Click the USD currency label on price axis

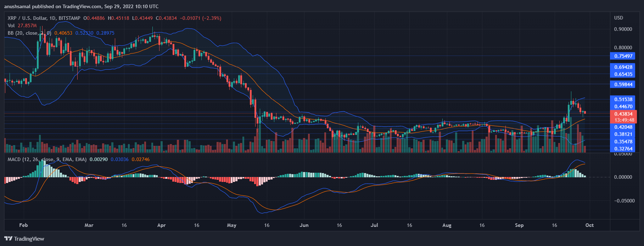tap(618, 18)
